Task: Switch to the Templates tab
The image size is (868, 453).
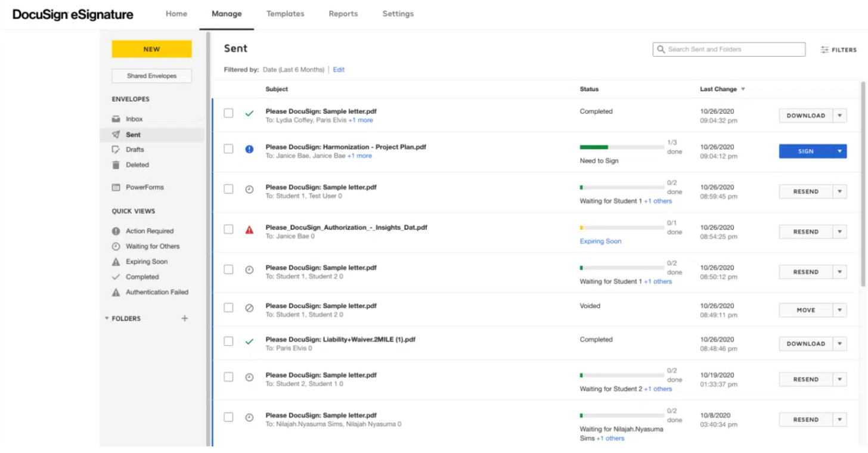Action: pyautogui.click(x=285, y=14)
